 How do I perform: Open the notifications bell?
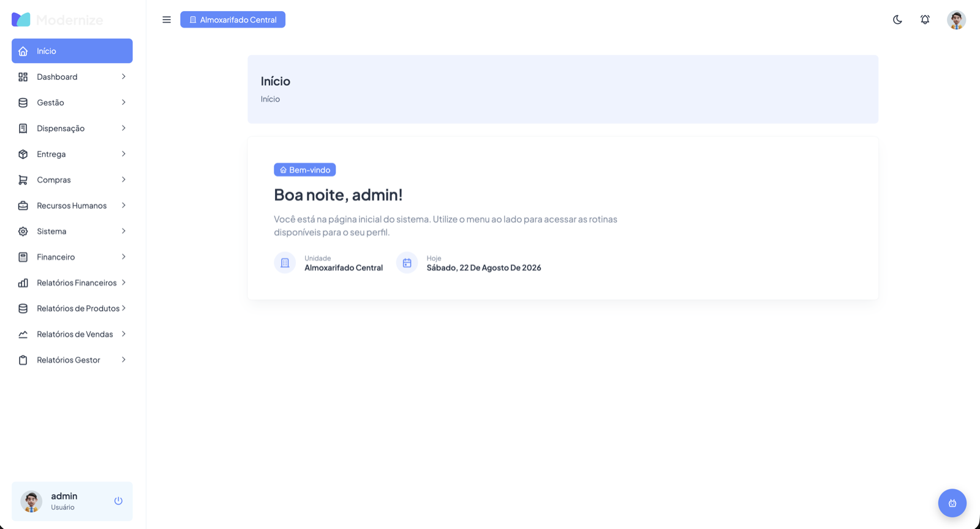[925, 20]
